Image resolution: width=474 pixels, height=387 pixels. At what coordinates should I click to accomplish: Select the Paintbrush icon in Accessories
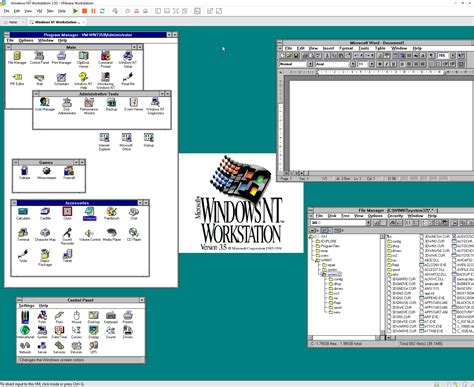111,213
